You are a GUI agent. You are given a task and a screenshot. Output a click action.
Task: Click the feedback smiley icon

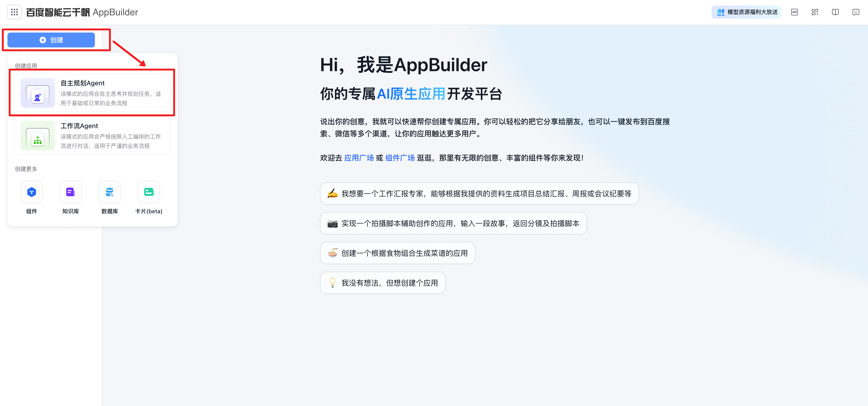855,12
